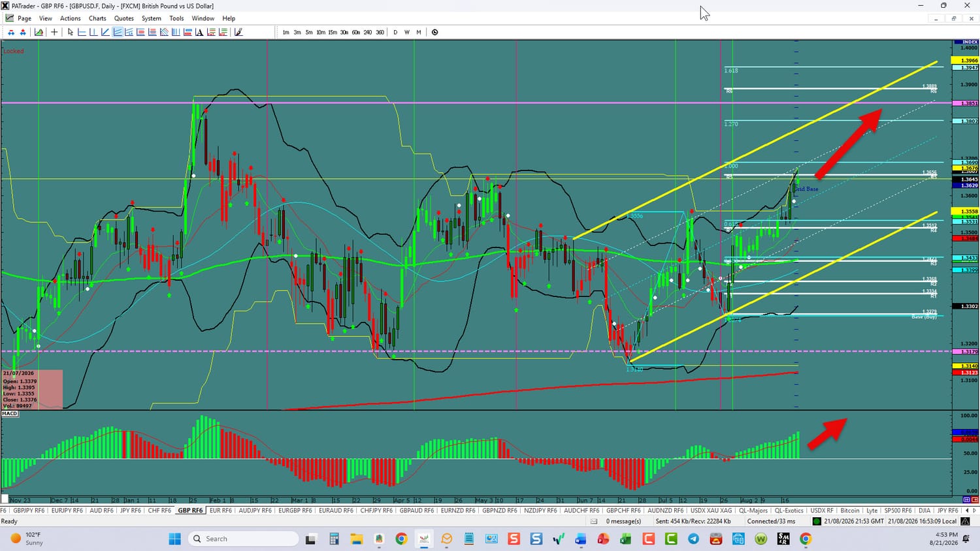Click the 'Connected/33 ms' status text
Image resolution: width=980 pixels, height=551 pixels.
(x=772, y=522)
